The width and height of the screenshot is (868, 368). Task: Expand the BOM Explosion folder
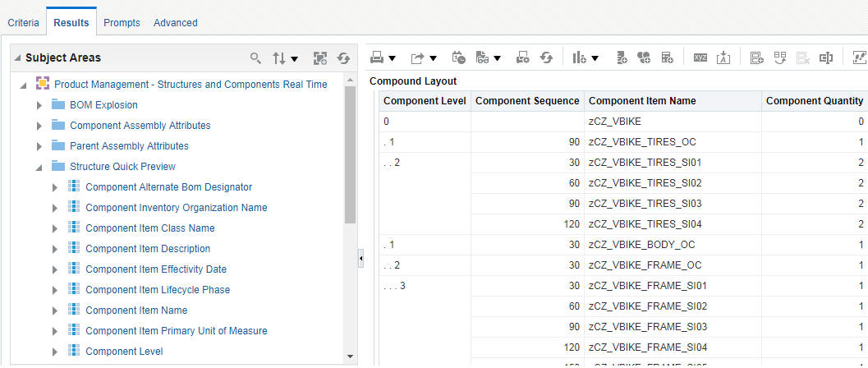[39, 105]
